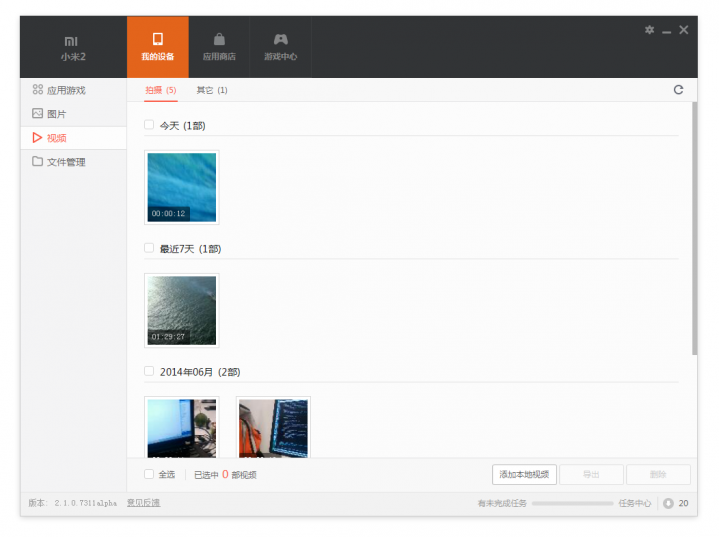Click the task count icon showing 20

coord(668,503)
